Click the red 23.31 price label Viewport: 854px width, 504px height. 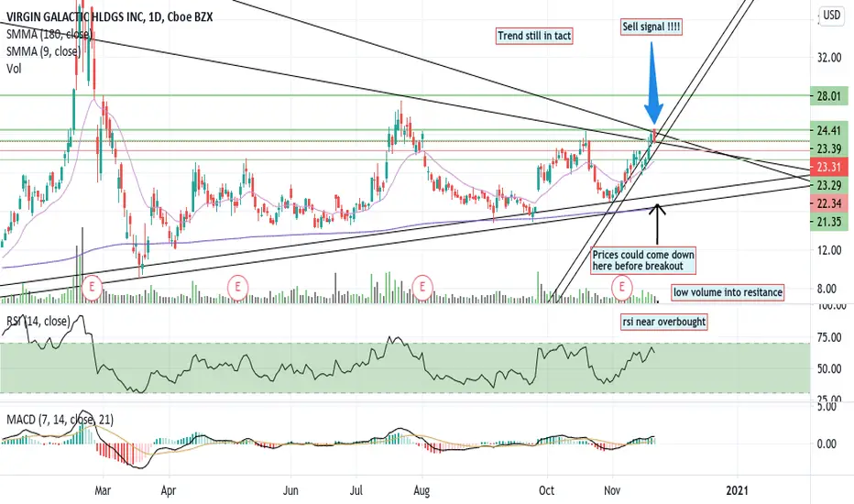point(829,168)
